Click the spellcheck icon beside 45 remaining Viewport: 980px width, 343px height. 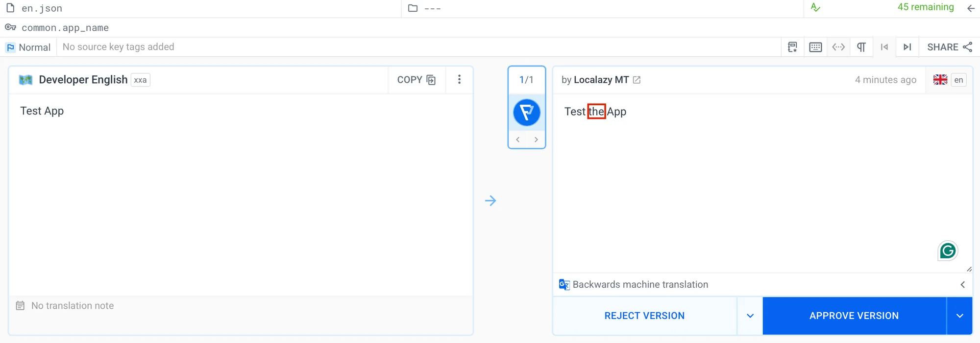pos(815,8)
